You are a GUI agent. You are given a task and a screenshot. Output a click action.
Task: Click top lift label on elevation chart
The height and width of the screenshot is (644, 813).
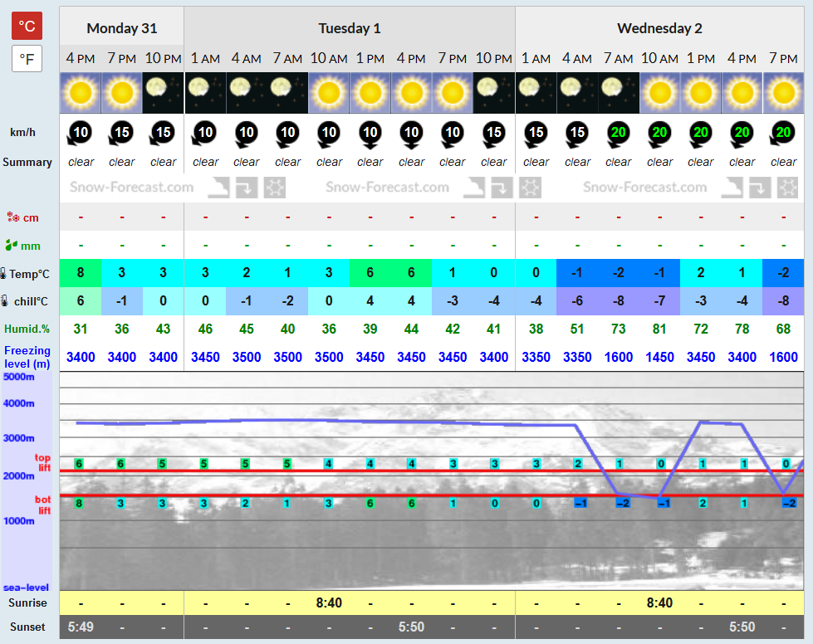click(42, 462)
